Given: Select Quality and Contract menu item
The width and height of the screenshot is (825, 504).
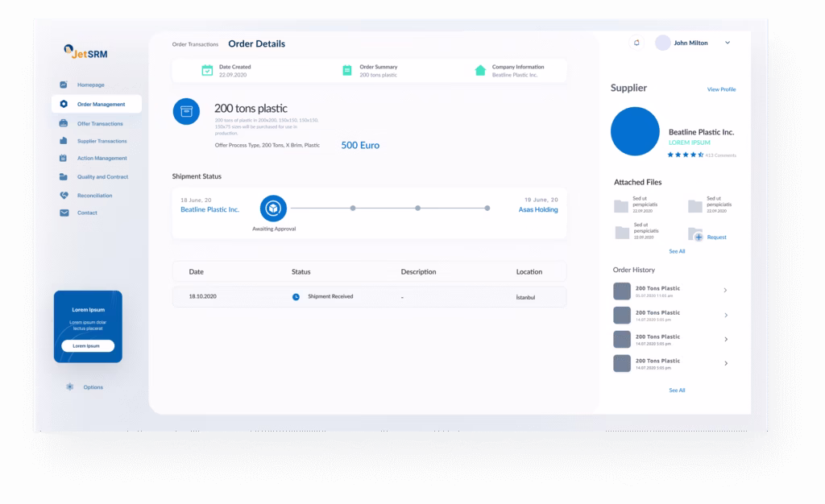Looking at the screenshot, I should (x=102, y=176).
